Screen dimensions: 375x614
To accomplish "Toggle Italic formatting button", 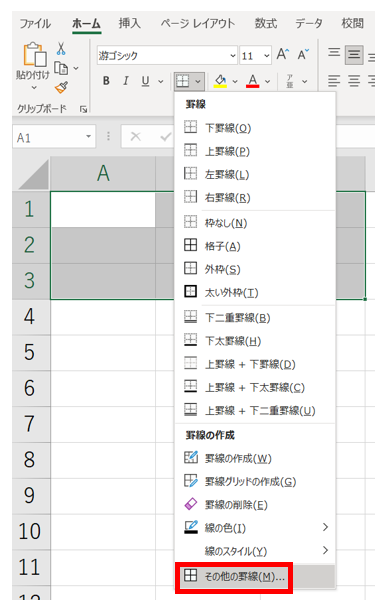I will 126,81.
